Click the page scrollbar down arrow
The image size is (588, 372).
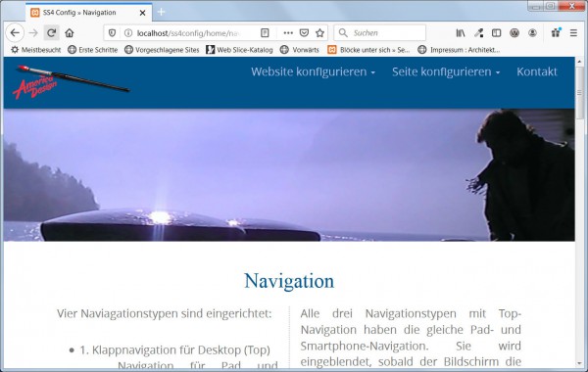click(579, 363)
